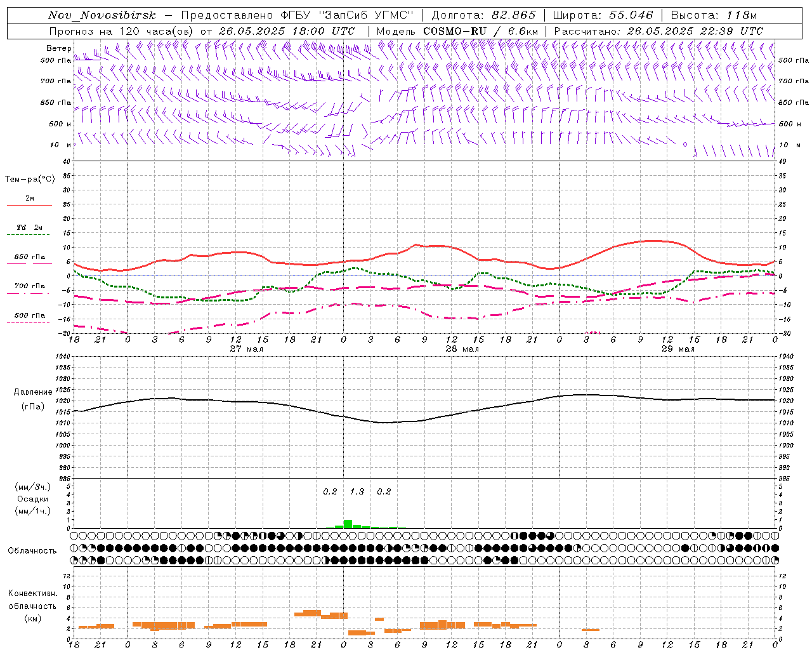
Task: Click the 1.3 precipitation value
Action: (x=357, y=491)
